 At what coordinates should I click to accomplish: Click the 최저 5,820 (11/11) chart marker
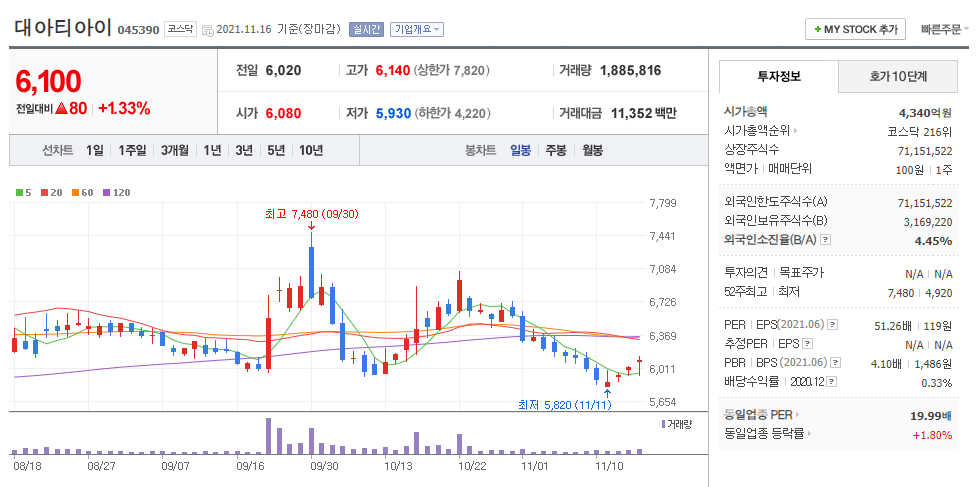click(565, 405)
